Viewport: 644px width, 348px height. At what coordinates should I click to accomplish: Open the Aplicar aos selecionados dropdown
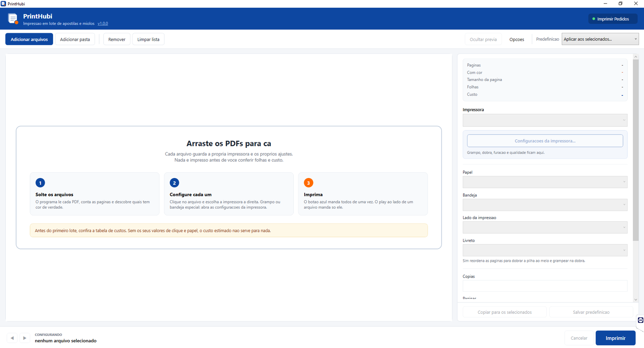click(600, 39)
